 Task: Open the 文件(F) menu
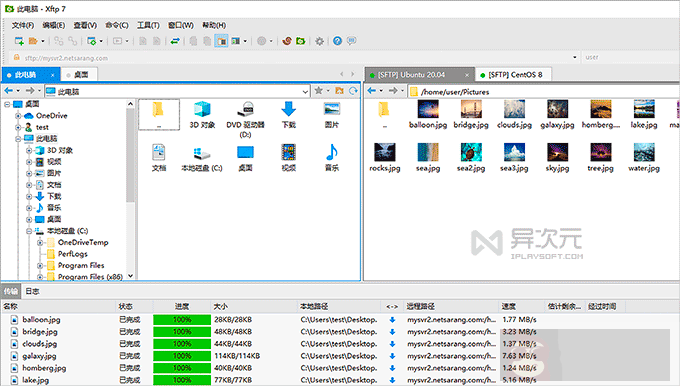click(23, 25)
